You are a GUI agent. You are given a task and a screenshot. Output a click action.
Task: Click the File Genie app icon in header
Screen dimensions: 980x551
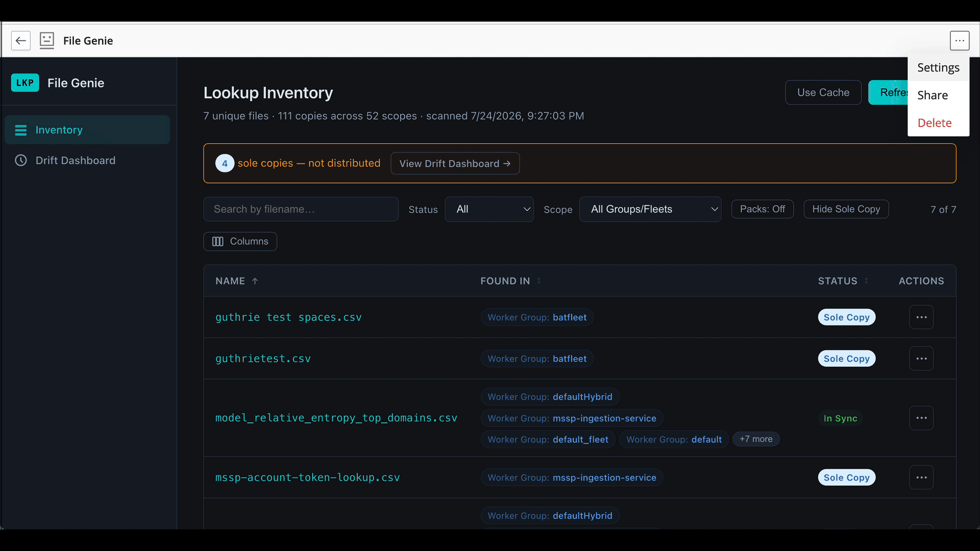[x=47, y=41]
